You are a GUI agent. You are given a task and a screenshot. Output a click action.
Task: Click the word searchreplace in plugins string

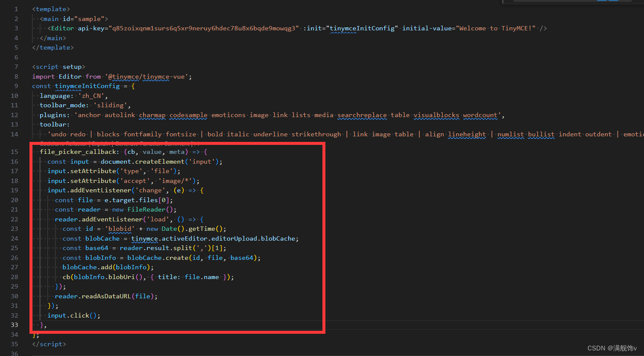pyautogui.click(x=362, y=115)
